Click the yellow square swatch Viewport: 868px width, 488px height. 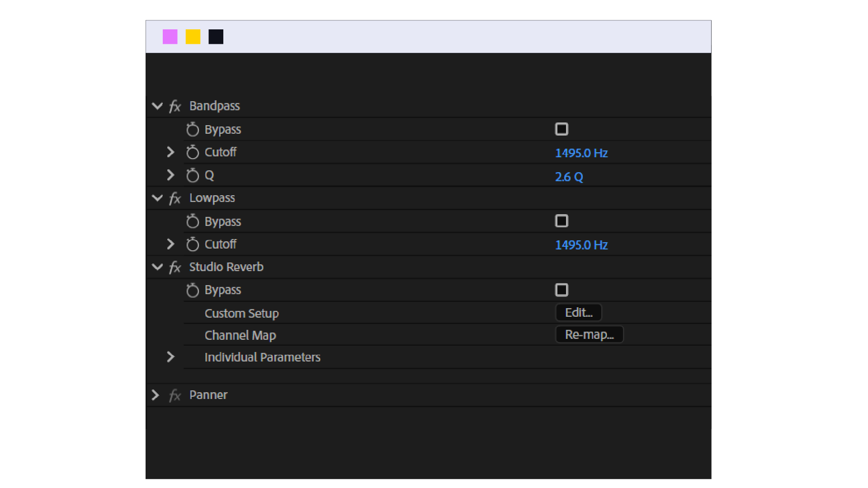point(193,37)
